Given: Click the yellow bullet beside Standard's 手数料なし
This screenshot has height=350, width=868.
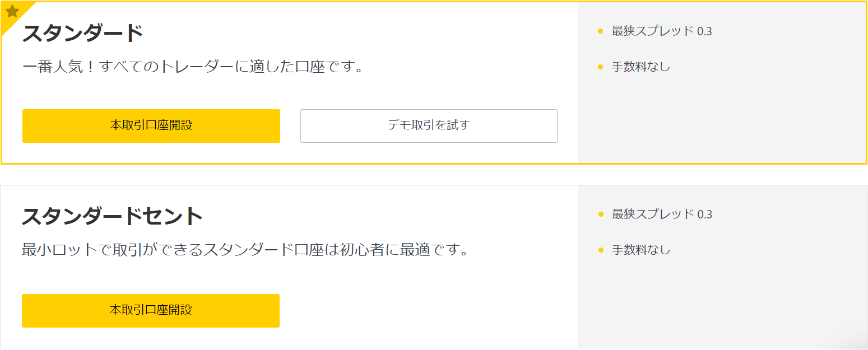Looking at the screenshot, I should (x=600, y=67).
